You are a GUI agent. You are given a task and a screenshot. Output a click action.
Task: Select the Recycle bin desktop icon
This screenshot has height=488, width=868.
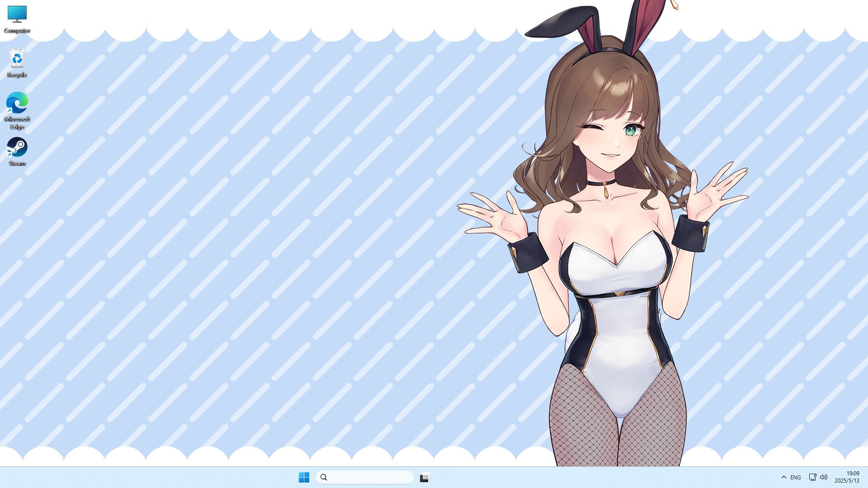click(17, 59)
